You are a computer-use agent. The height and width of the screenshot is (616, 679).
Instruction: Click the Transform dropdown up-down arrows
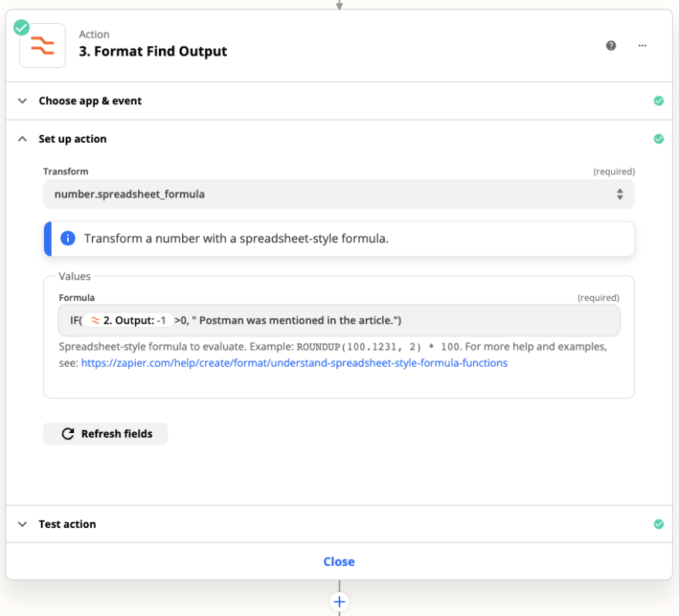point(620,194)
